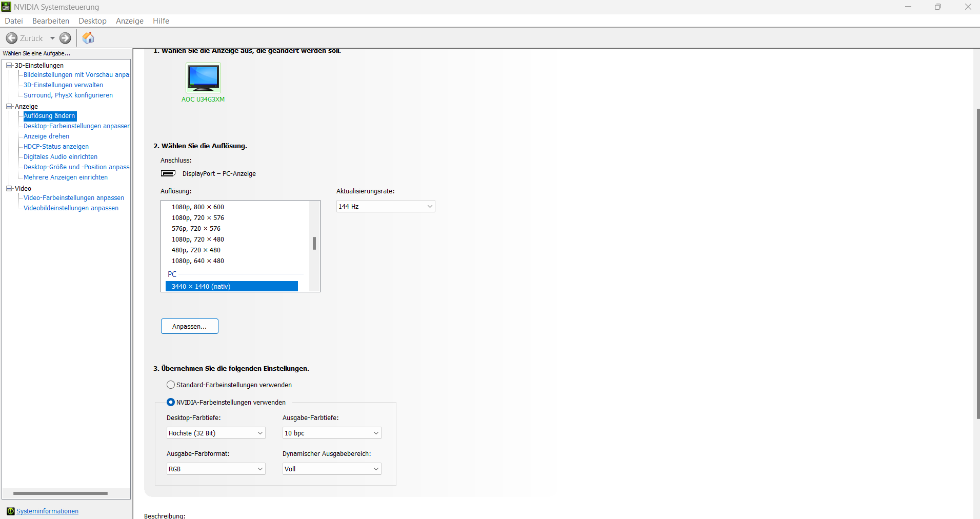Open the Desktop-Farbtiefe dropdown
The image size is (980, 519).
click(216, 433)
